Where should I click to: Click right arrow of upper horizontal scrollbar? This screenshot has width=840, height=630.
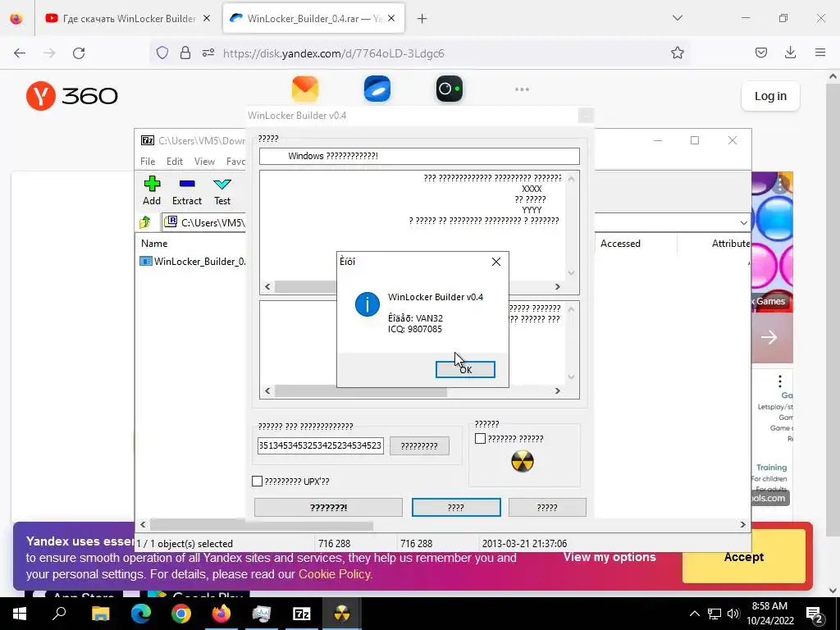pyautogui.click(x=557, y=286)
